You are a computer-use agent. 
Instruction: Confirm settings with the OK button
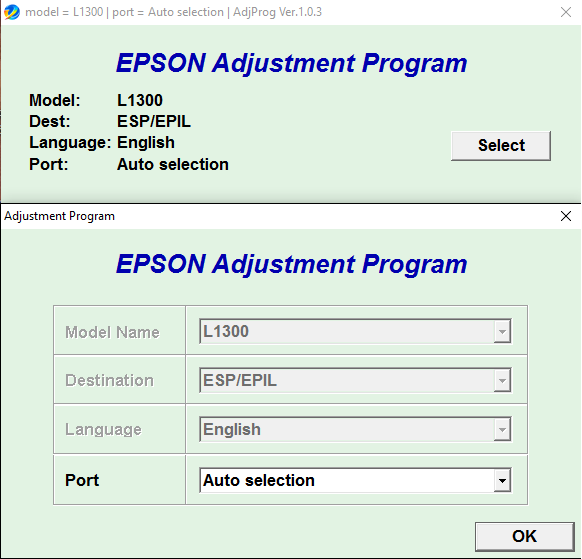[x=524, y=536]
